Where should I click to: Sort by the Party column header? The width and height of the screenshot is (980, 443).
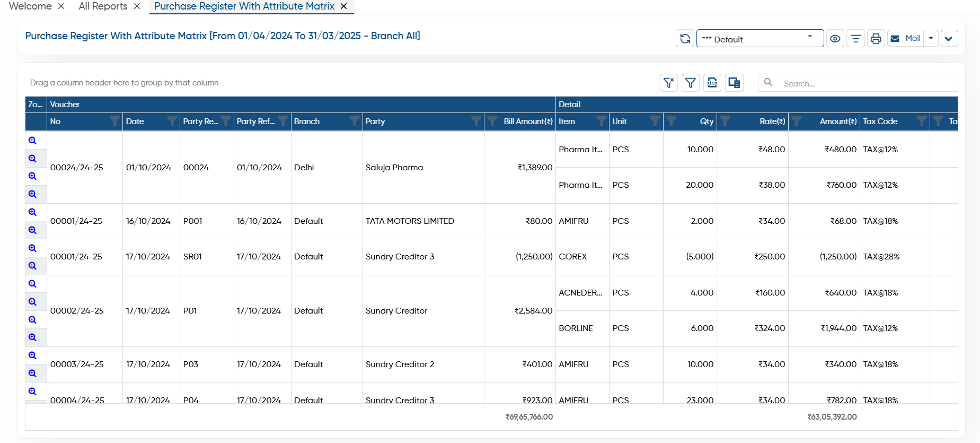(375, 121)
